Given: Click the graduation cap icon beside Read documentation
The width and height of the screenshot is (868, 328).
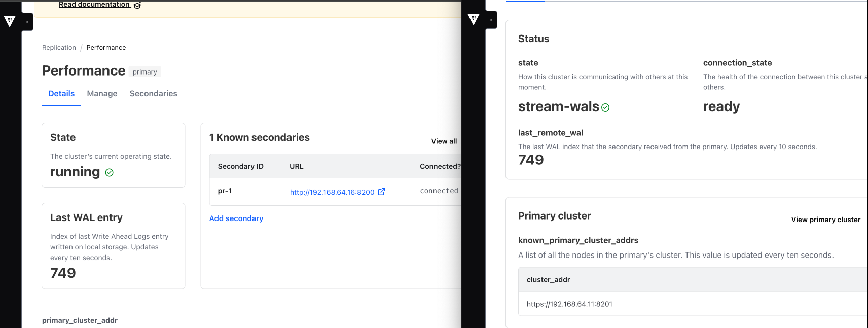Looking at the screenshot, I should click(137, 5).
